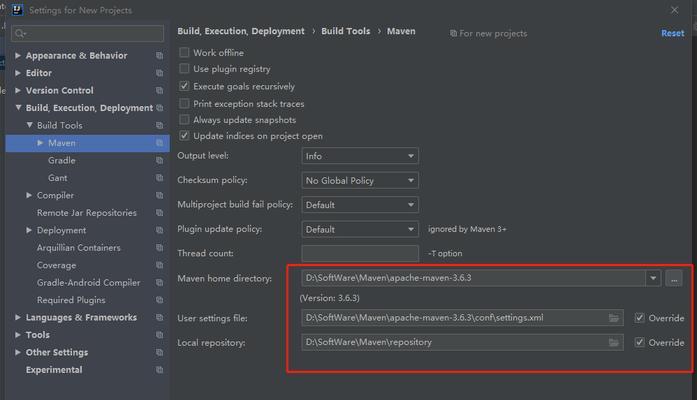Expand the Compiler node arrow
This screenshot has width=697, height=400.
29,195
